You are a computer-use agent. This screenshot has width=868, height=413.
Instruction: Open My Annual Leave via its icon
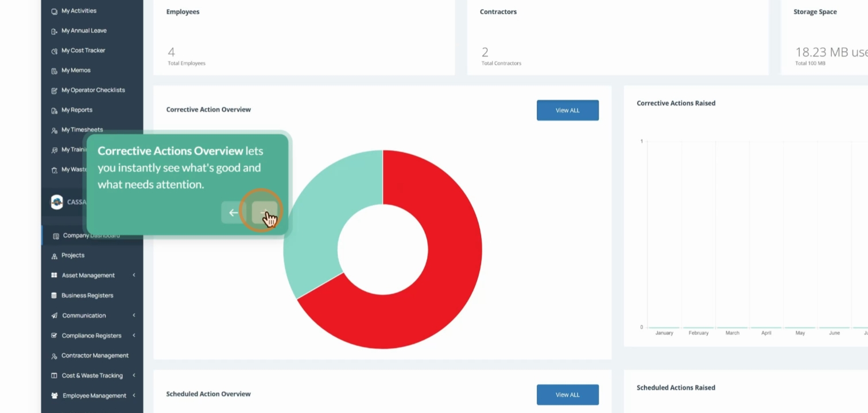pyautogui.click(x=55, y=31)
